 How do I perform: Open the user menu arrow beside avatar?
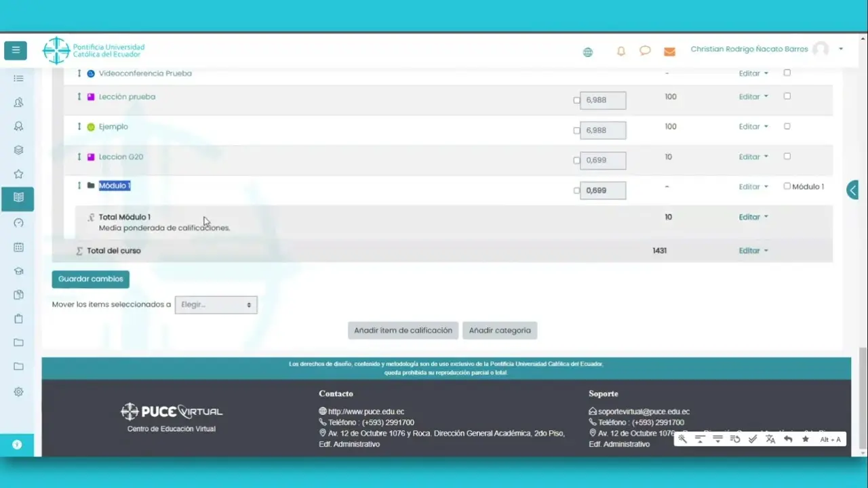(841, 49)
